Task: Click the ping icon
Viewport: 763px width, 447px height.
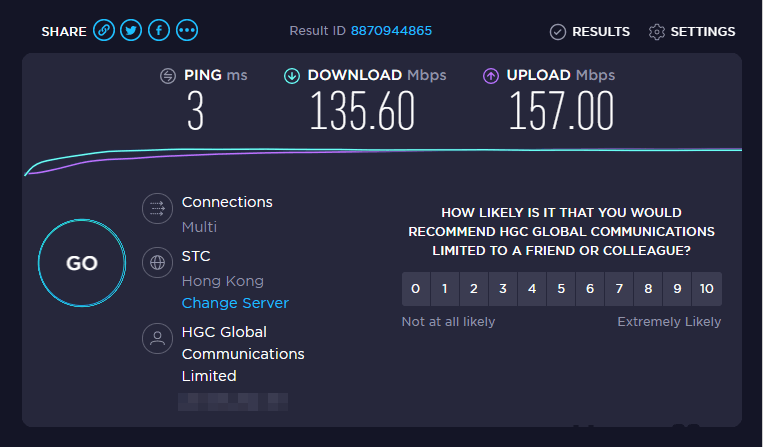Action: click(169, 76)
